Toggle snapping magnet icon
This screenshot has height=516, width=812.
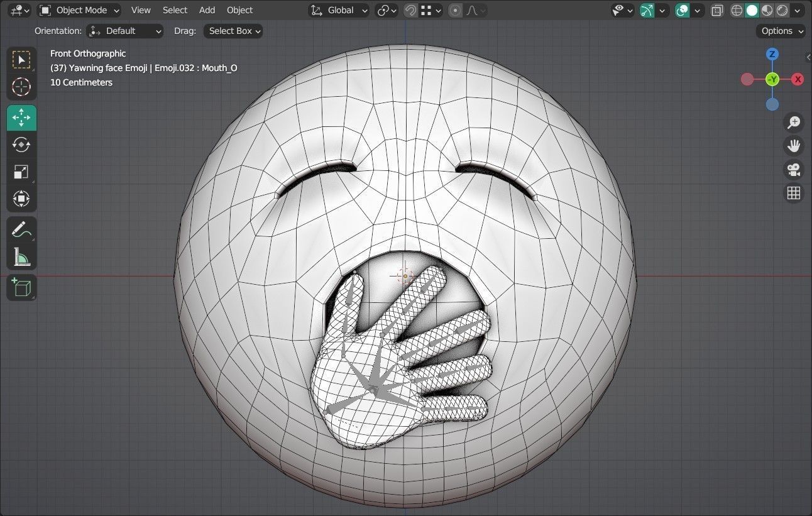pyautogui.click(x=410, y=10)
